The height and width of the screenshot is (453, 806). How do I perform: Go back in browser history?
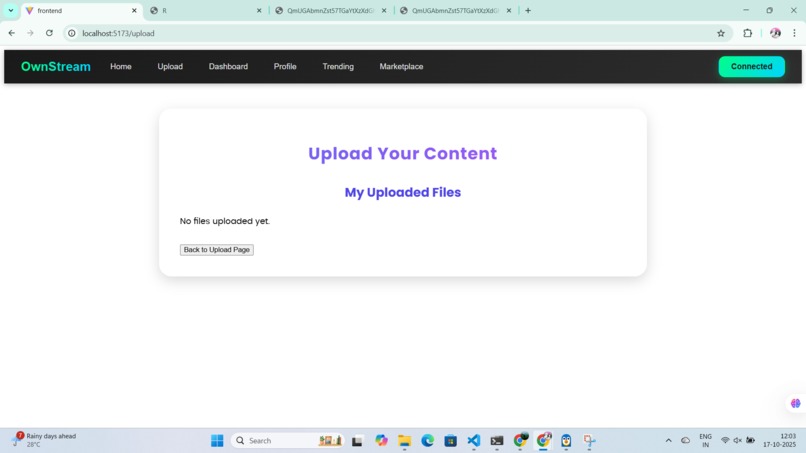coord(11,33)
